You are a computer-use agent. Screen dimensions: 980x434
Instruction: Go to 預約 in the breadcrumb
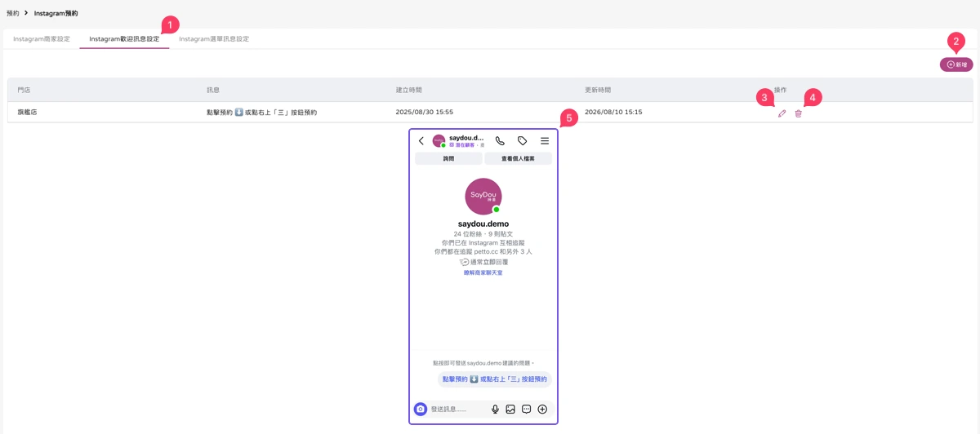point(13,13)
